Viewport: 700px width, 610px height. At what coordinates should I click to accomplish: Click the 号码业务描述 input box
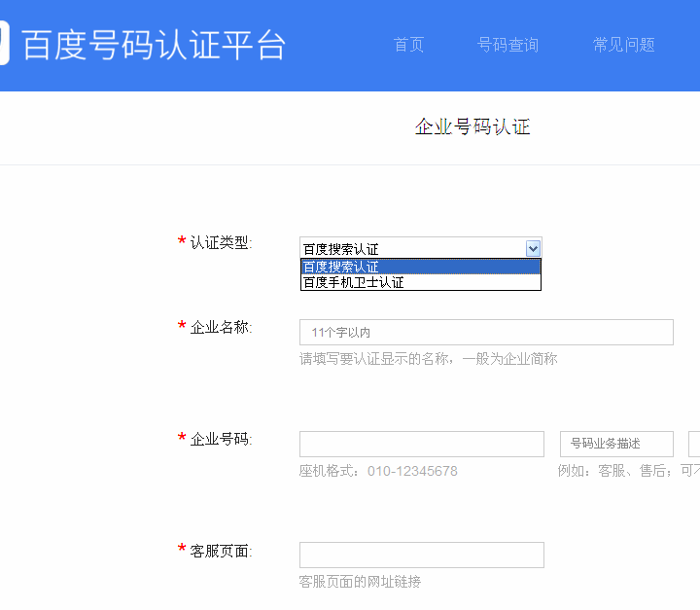click(x=616, y=444)
